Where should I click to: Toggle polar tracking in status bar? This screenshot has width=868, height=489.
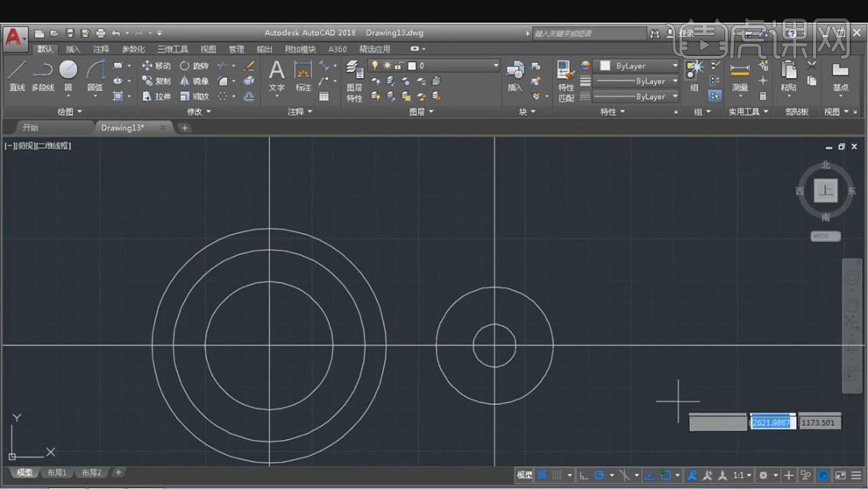[599, 475]
